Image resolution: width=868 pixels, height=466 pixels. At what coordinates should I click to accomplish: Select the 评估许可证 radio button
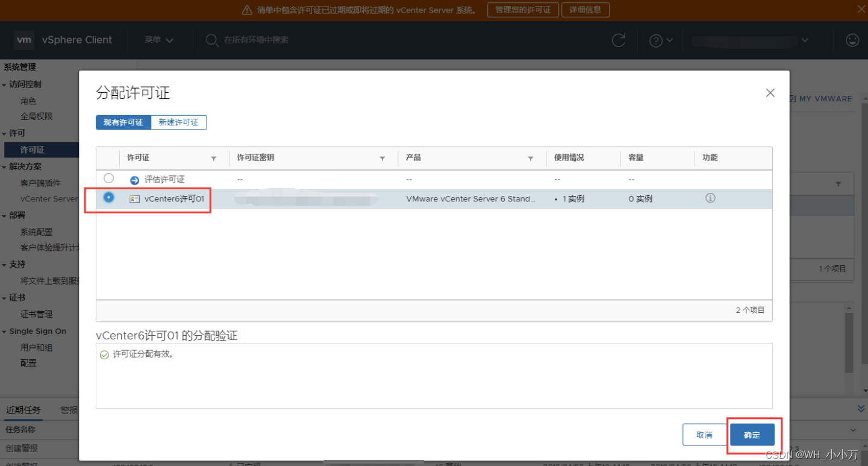click(108, 178)
